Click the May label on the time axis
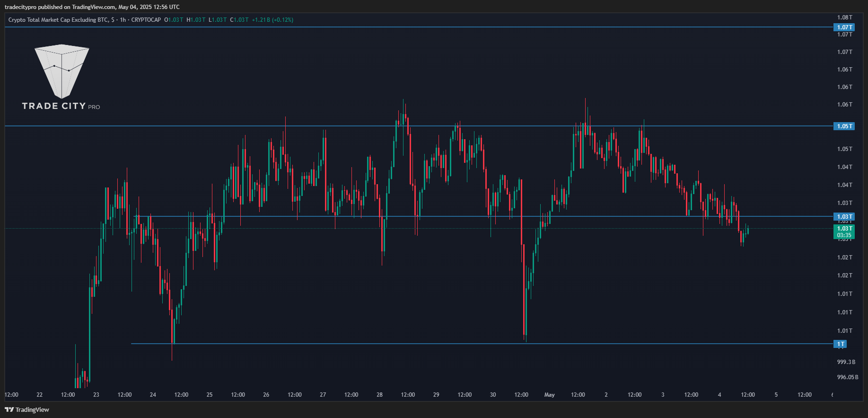This screenshot has height=418, width=868. tap(550, 395)
